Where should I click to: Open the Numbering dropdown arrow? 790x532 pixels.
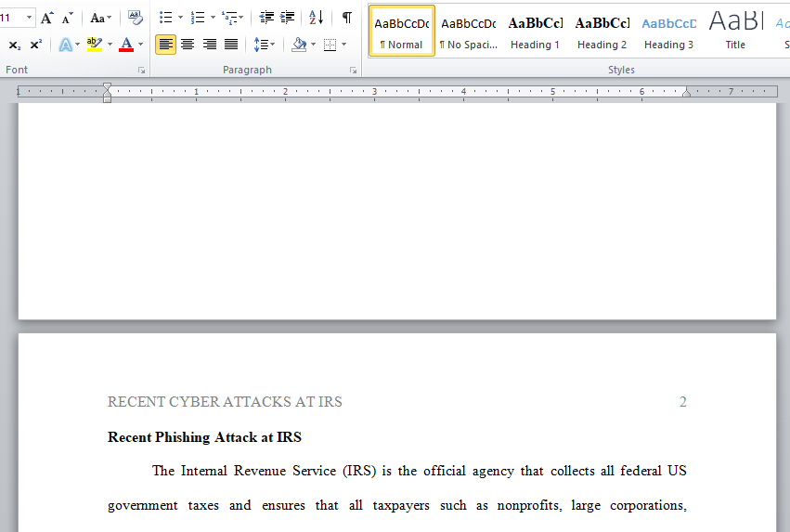(213, 19)
